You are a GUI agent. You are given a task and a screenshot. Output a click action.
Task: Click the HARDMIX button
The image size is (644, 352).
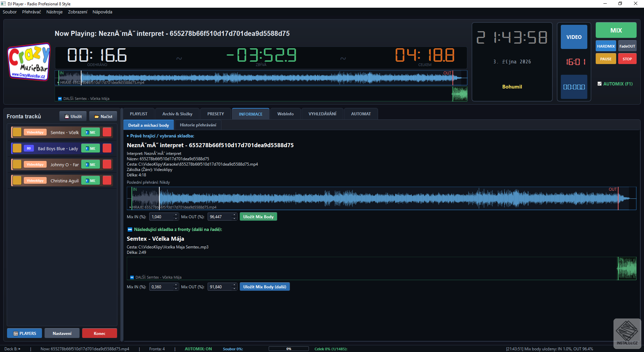pyautogui.click(x=606, y=46)
